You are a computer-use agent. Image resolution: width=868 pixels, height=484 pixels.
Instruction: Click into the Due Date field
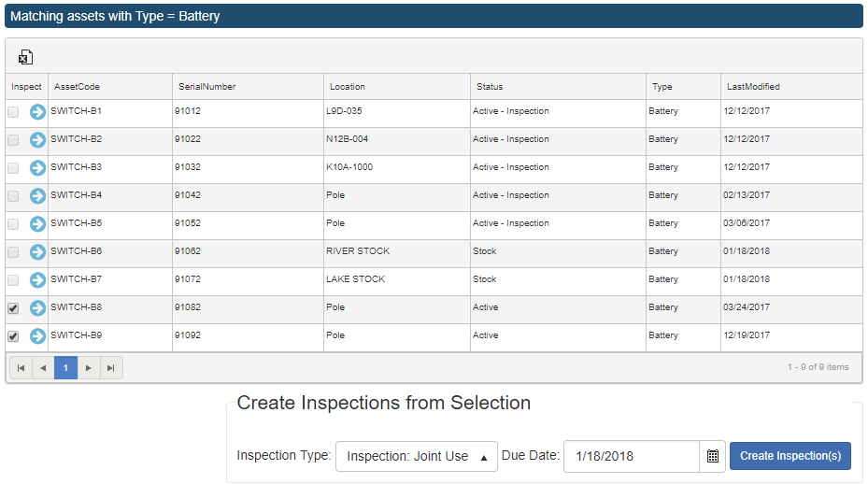(632, 456)
